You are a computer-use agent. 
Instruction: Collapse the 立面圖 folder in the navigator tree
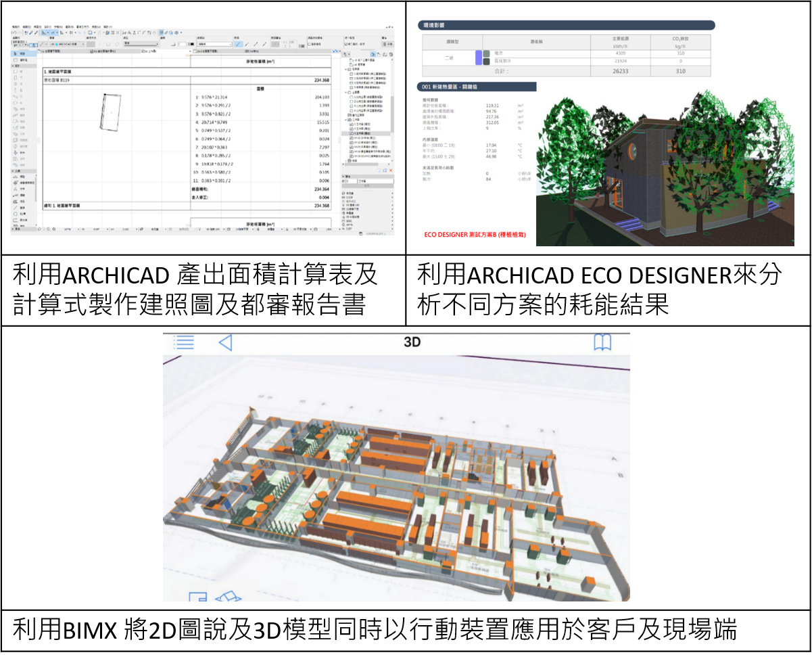pos(346,92)
